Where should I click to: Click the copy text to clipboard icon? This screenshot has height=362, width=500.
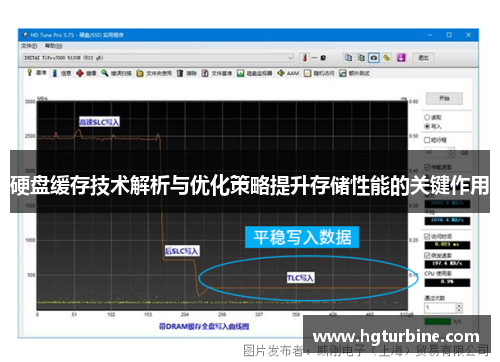point(348,58)
